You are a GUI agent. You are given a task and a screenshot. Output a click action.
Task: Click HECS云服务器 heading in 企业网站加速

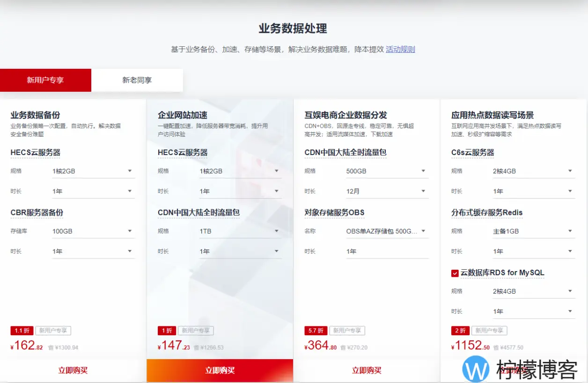[183, 153]
